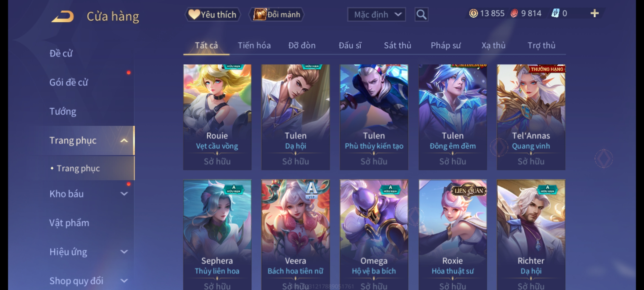
Task: Open Gói đề cử in sidebar
Action: pyautogui.click(x=69, y=82)
